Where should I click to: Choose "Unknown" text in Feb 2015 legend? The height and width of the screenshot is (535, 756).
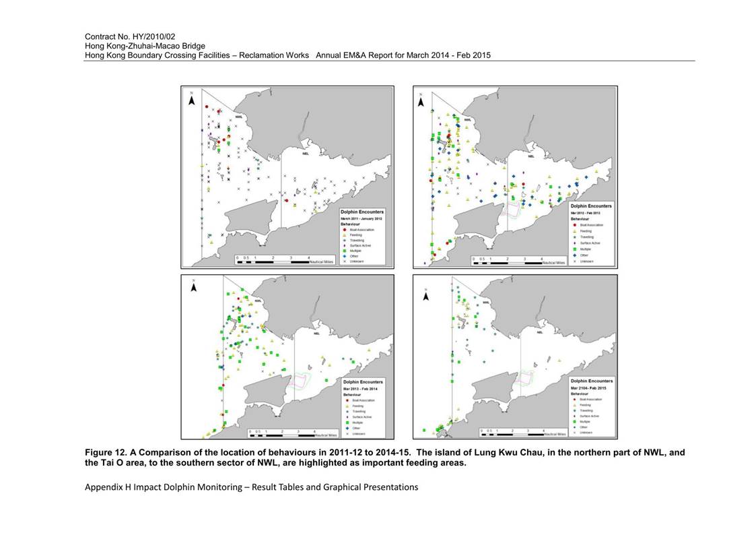click(586, 433)
